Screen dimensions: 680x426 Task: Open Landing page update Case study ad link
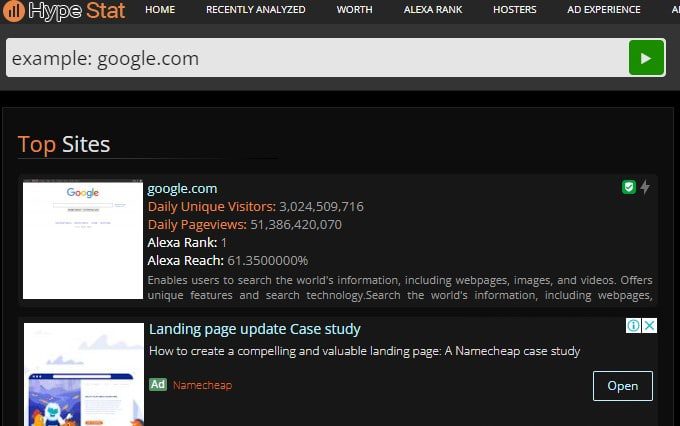click(x=255, y=329)
